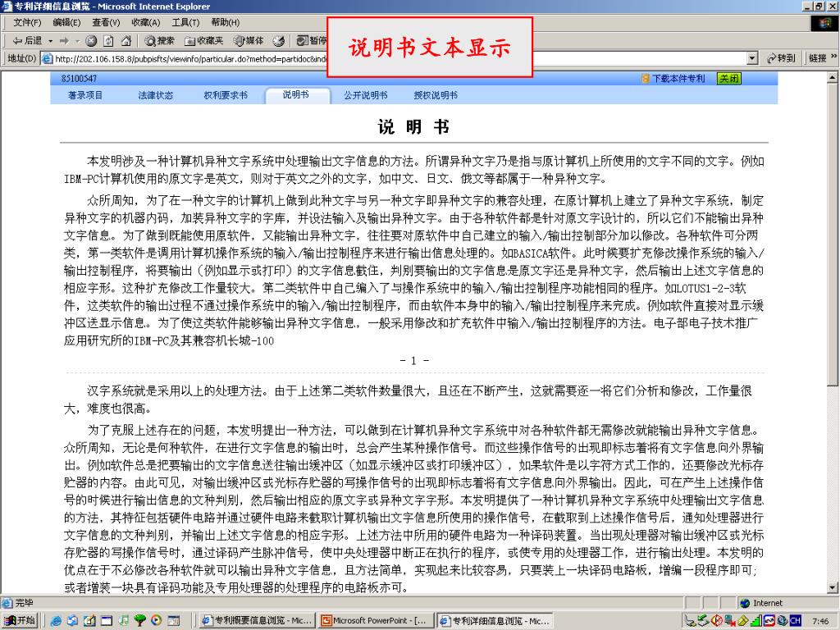
Task: Click the round media player quick launch icon
Action: 157,620
